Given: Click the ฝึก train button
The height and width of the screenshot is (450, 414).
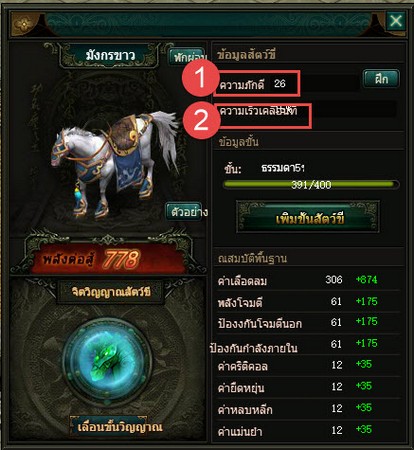Looking at the screenshot, I should [x=381, y=79].
